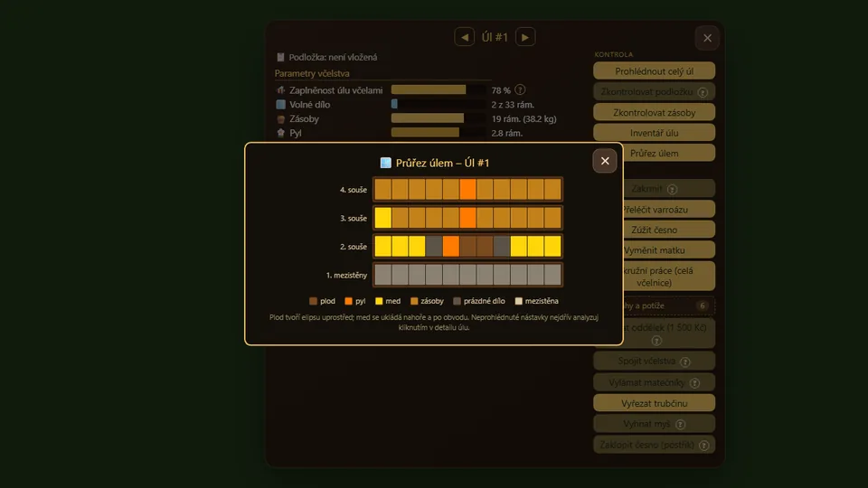The width and height of the screenshot is (868, 488).
Task: Click the 4. souše row label
Action: coord(354,190)
